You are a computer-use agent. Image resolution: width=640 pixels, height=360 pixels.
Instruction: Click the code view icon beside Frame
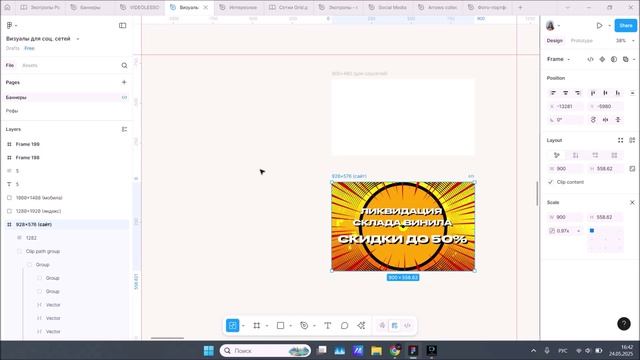[x=590, y=59]
